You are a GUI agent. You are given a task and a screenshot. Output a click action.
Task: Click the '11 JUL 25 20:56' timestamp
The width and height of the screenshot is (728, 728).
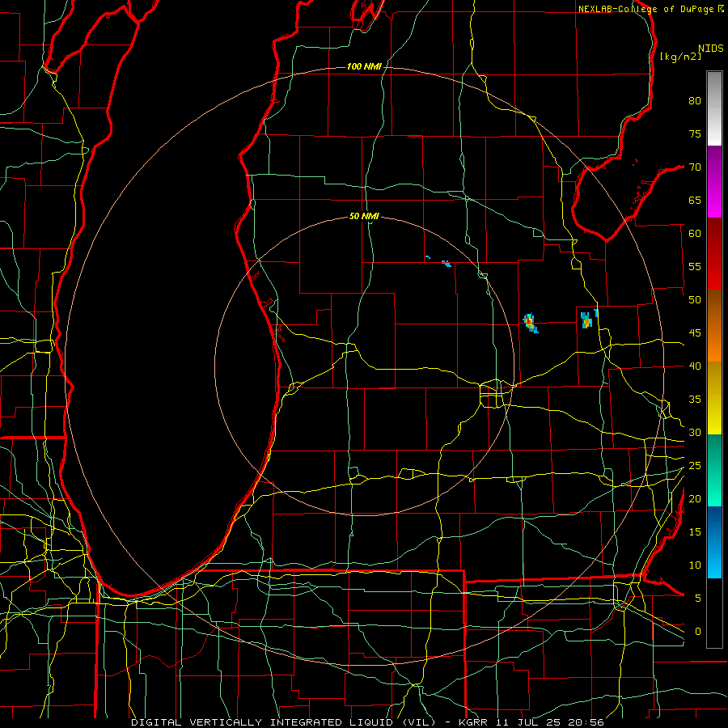[x=551, y=722]
